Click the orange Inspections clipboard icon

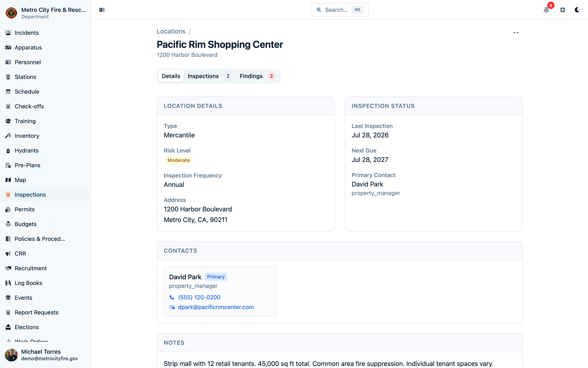pos(8,195)
